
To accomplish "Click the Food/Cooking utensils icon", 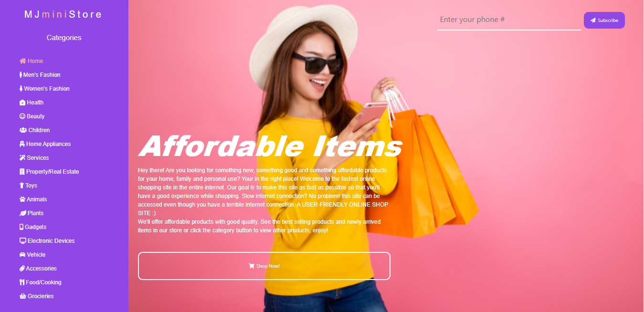I will pos(22,282).
